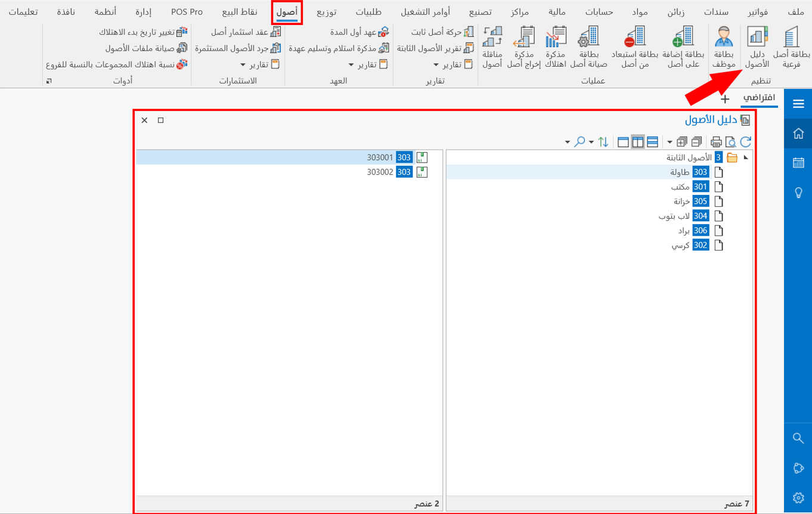Click the افتراضي workspace tab
Screen dimensions: 812x514
759,99
